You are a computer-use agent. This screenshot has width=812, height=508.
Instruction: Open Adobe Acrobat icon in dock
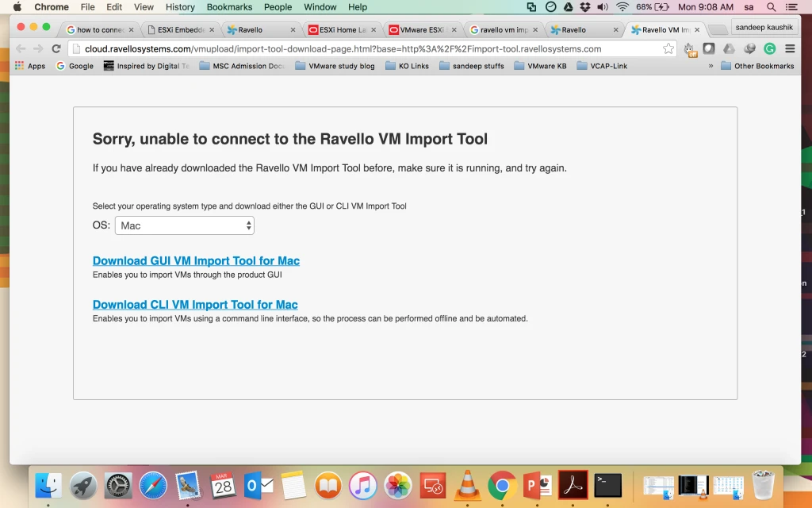[x=573, y=486]
